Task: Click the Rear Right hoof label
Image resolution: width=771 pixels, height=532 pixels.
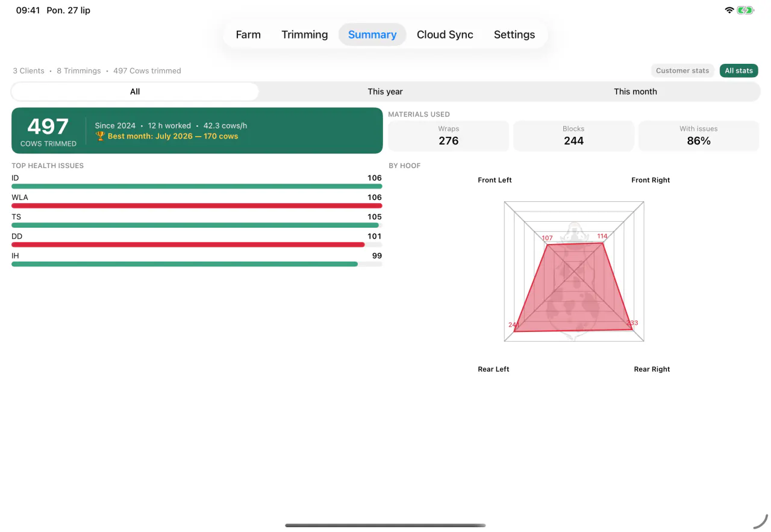Action: [x=652, y=369]
